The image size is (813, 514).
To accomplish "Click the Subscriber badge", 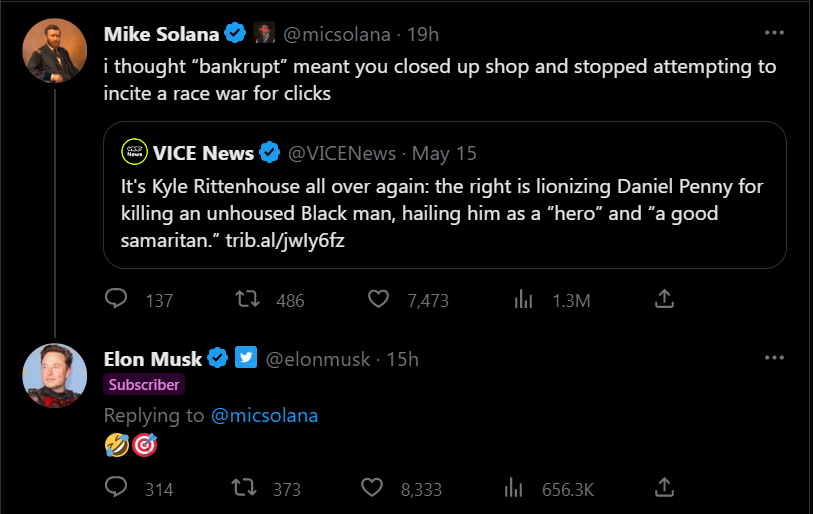I will tap(144, 385).
